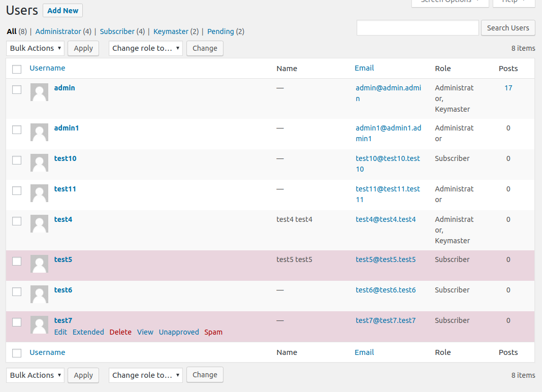542x392 pixels.
Task: Expand the Help panel
Action: pos(513,3)
